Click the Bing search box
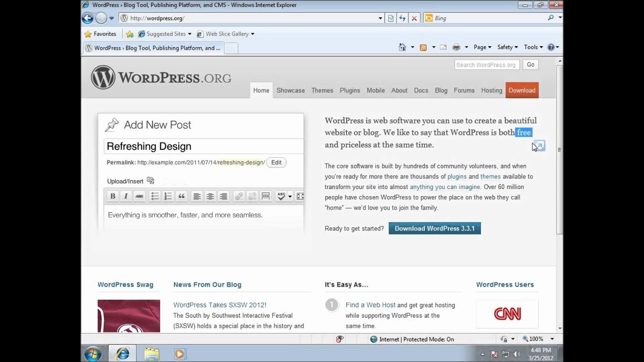The width and height of the screenshot is (644, 362). pyautogui.click(x=486, y=18)
